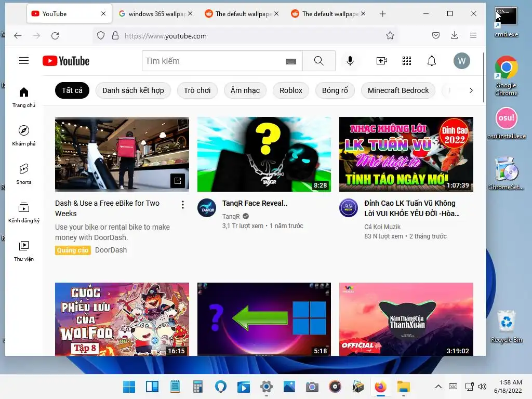The height and width of the screenshot is (399, 532).
Task: Open File Explorer from taskbar
Action: coord(404,387)
